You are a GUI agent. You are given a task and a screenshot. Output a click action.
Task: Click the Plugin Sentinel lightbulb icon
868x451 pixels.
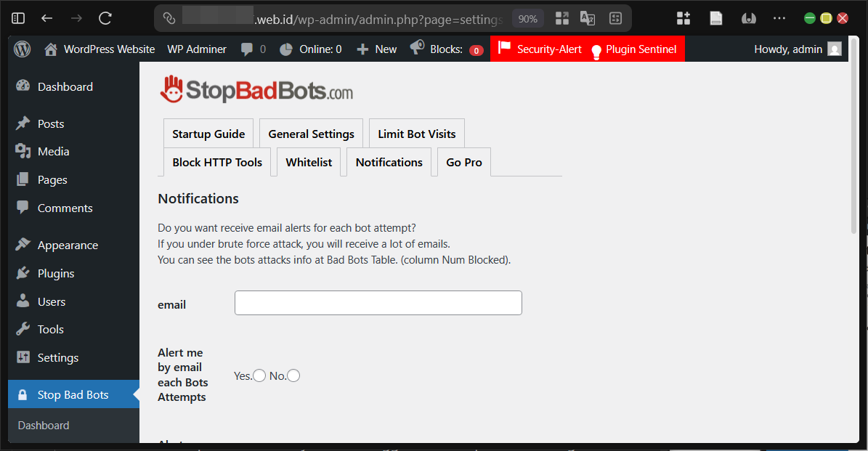[x=595, y=49]
